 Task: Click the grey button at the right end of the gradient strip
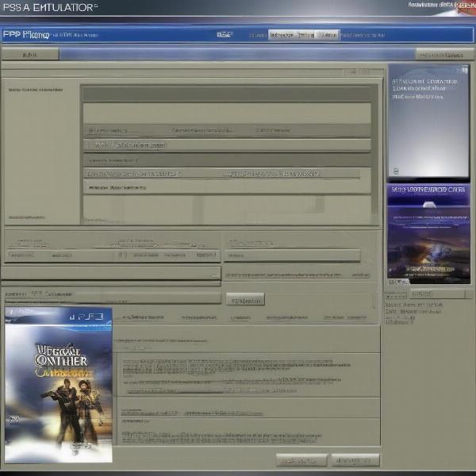click(x=443, y=55)
